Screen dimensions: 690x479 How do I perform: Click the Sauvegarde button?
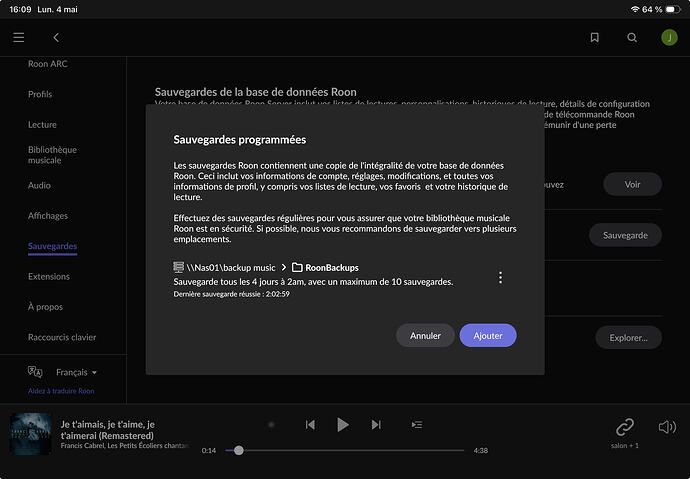[x=625, y=235]
